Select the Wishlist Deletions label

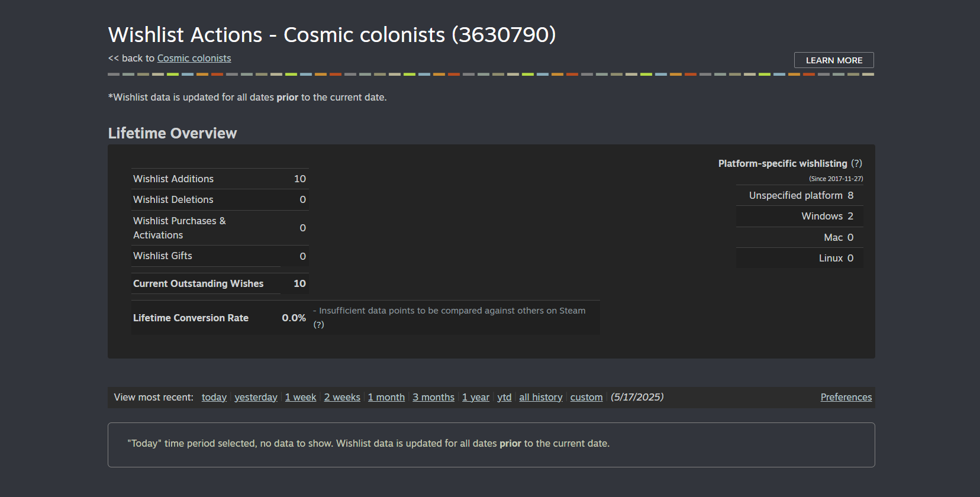point(173,199)
